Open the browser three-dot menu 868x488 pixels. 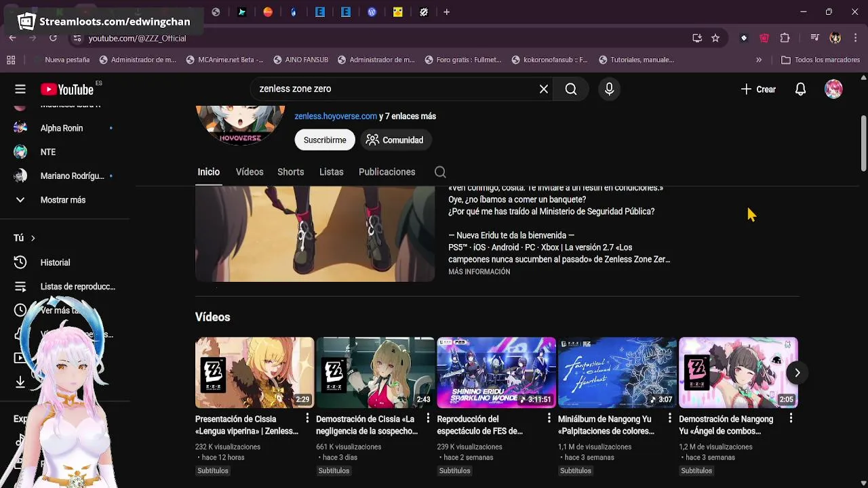(x=856, y=38)
